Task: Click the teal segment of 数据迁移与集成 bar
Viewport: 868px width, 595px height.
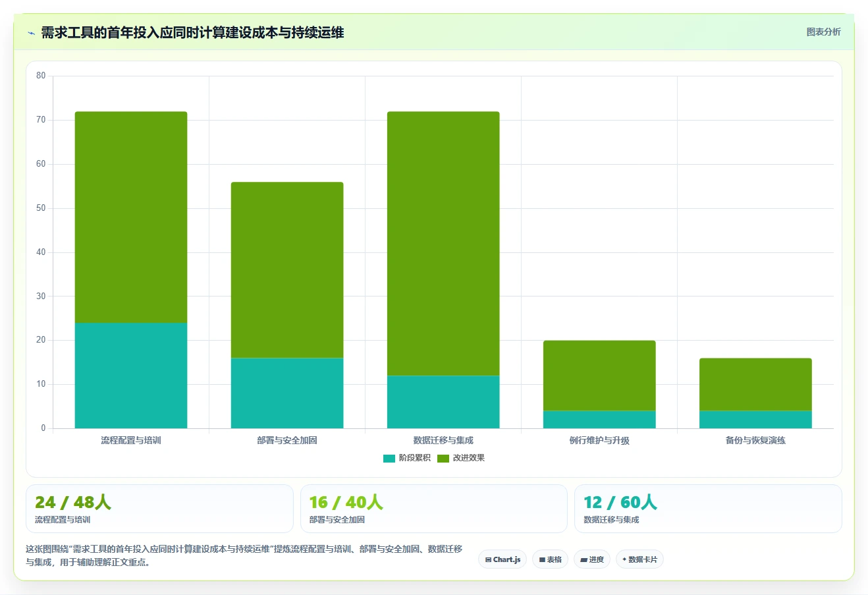Action: 443,402
